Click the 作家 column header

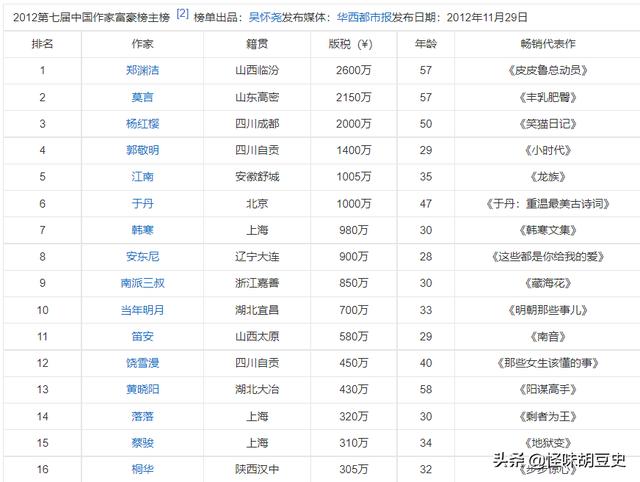(x=142, y=44)
